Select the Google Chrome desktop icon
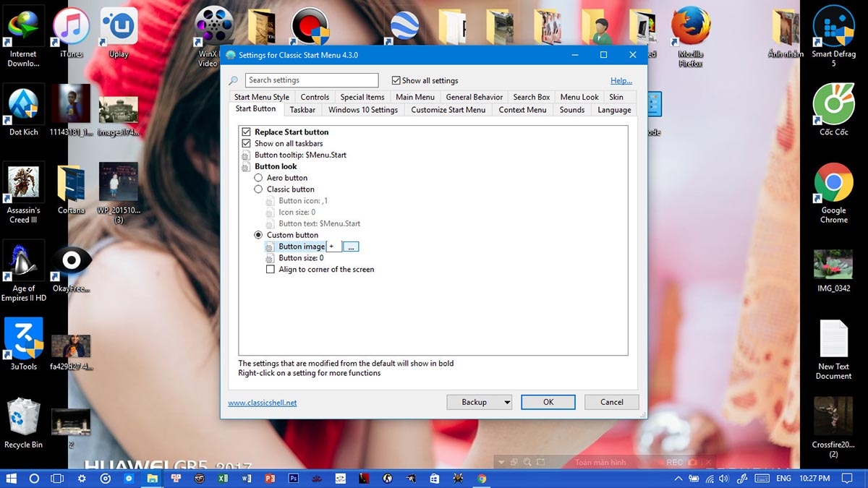The height and width of the screenshot is (488, 868). point(833,192)
